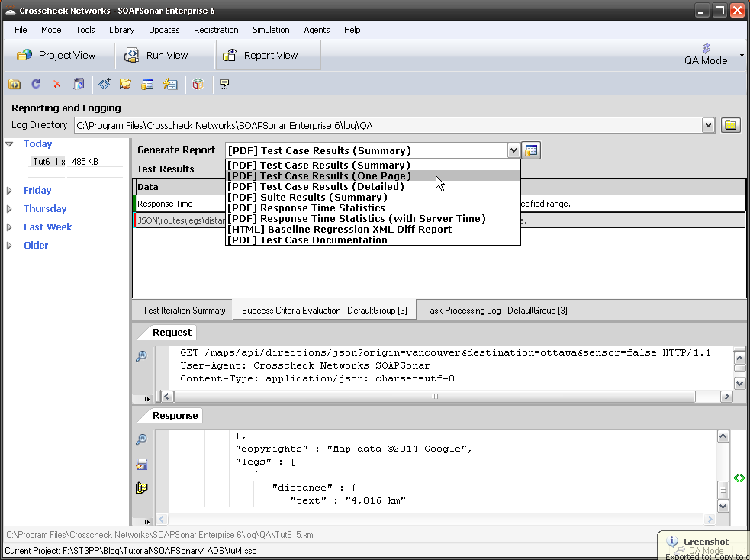Click the open log folder toolbar icon
This screenshot has height=560, width=750.
(x=14, y=84)
